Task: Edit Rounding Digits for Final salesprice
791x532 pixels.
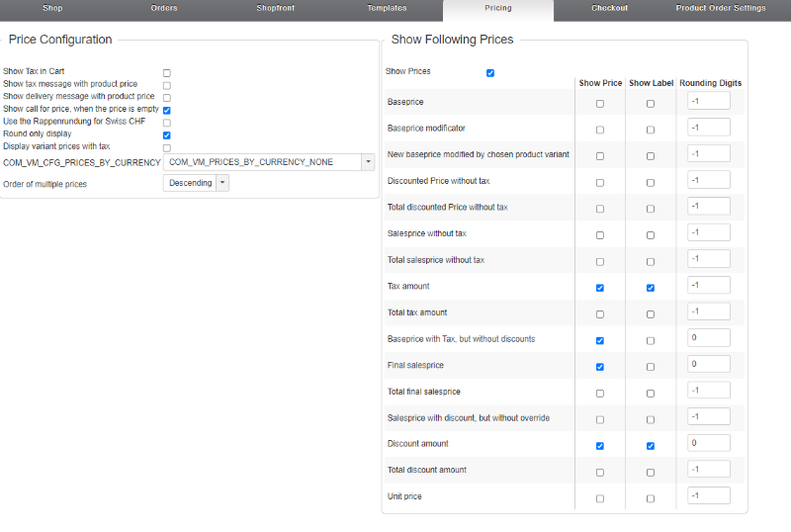Action: 708,364
